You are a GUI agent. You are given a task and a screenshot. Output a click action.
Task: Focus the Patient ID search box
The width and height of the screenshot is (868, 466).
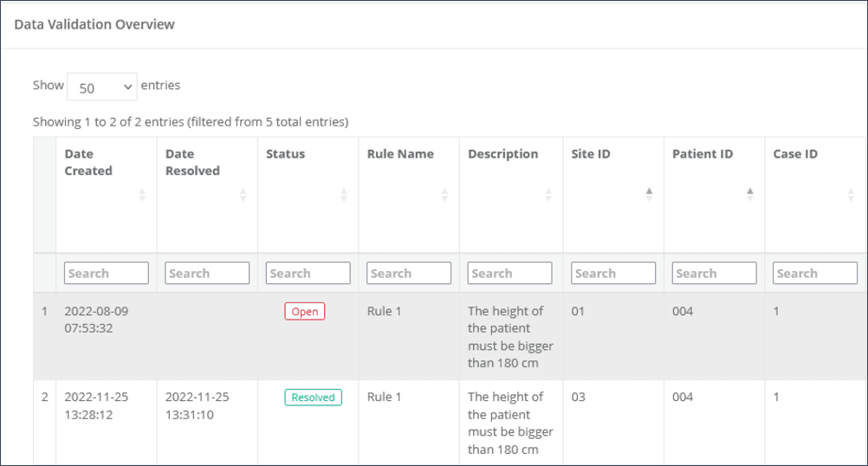tap(714, 273)
